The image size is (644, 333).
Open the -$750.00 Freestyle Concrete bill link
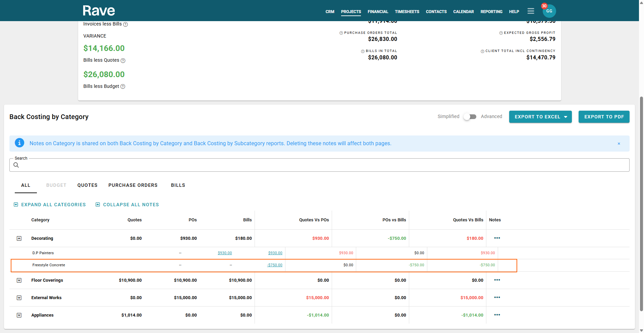(275, 265)
